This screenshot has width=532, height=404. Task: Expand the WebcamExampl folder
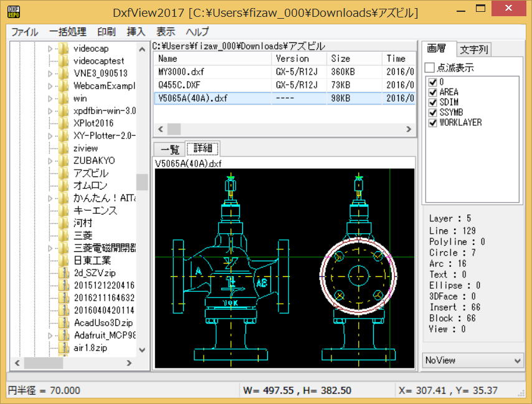pos(50,86)
